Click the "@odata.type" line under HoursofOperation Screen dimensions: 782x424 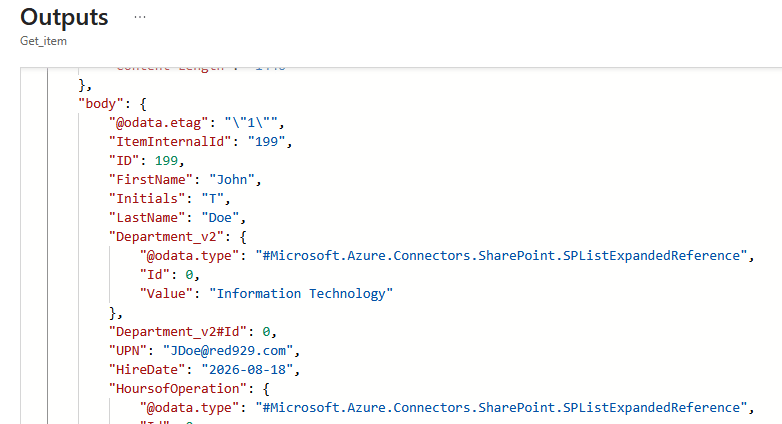coord(447,407)
